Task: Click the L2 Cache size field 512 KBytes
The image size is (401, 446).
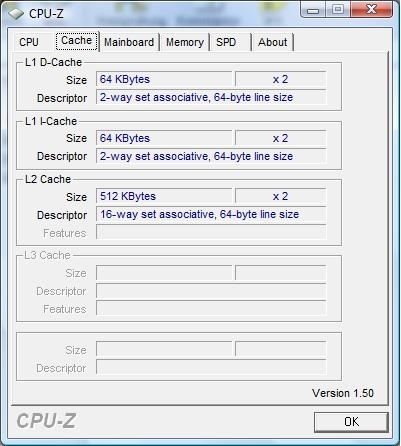Action: [x=164, y=196]
